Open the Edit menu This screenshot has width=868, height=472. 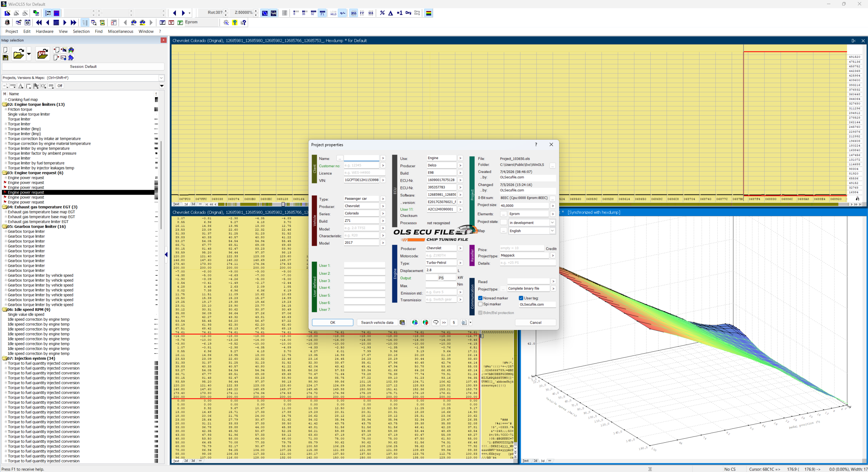pos(27,31)
